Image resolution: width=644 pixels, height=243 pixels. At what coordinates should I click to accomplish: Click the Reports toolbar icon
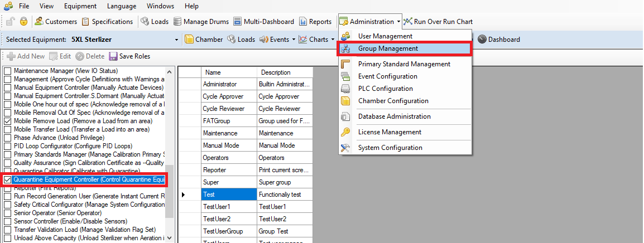[x=303, y=22]
